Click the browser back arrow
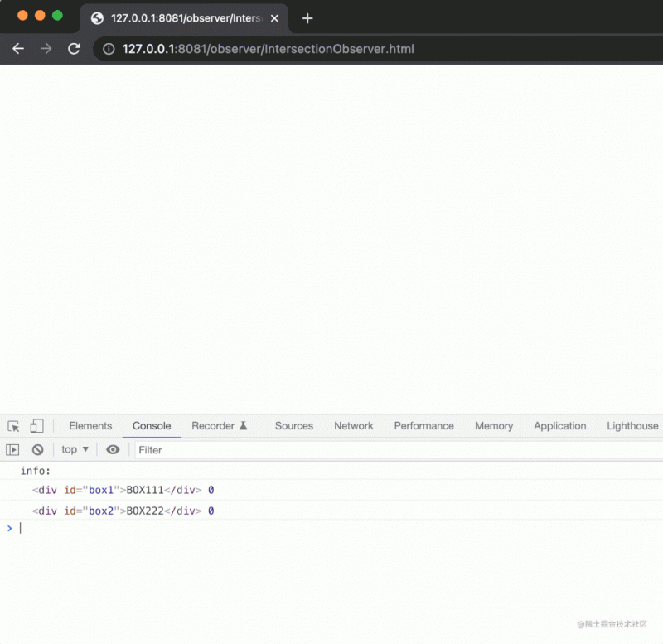 (18, 49)
